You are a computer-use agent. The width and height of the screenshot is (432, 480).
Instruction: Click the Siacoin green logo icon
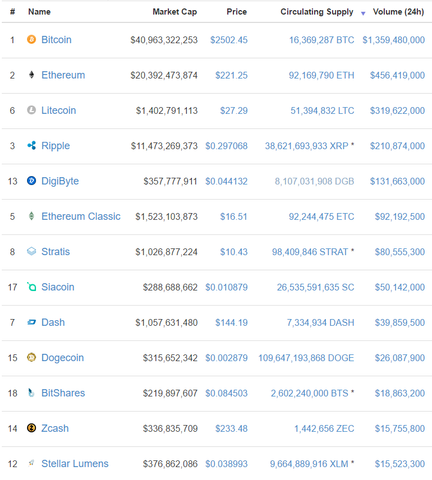(31, 287)
